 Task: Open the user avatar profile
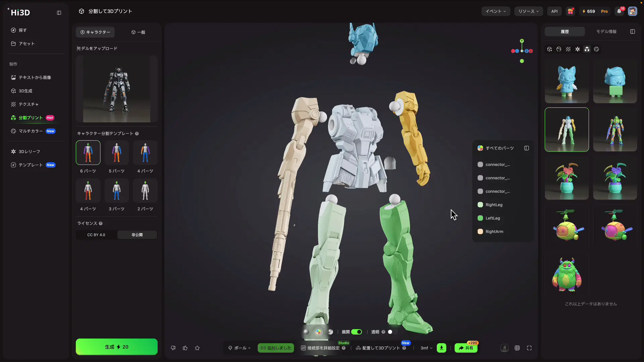(633, 11)
